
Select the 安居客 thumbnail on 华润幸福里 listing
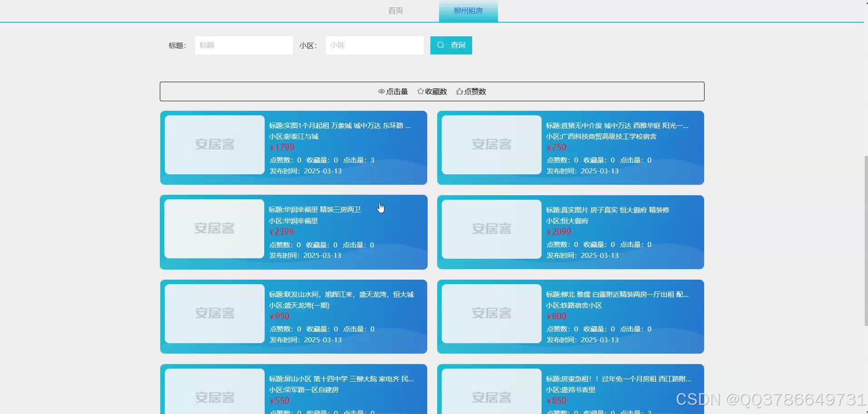[x=214, y=228]
